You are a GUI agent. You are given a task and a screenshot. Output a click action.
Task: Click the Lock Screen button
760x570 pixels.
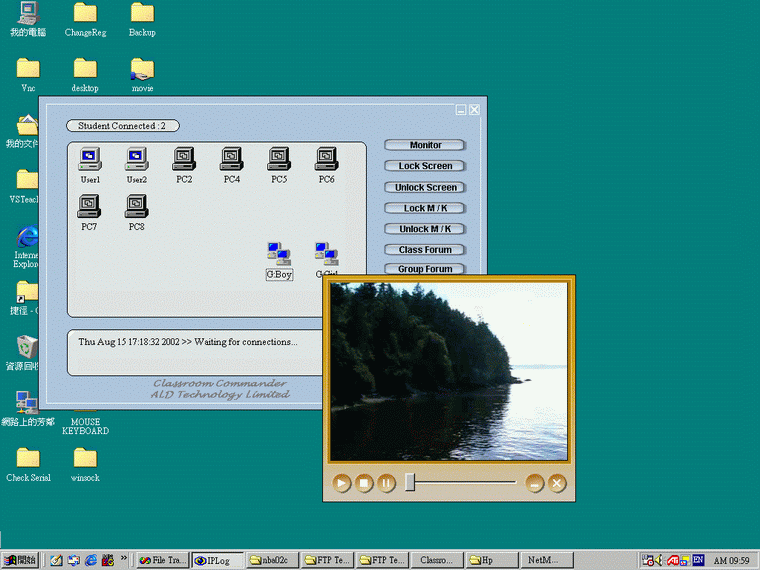(x=425, y=166)
